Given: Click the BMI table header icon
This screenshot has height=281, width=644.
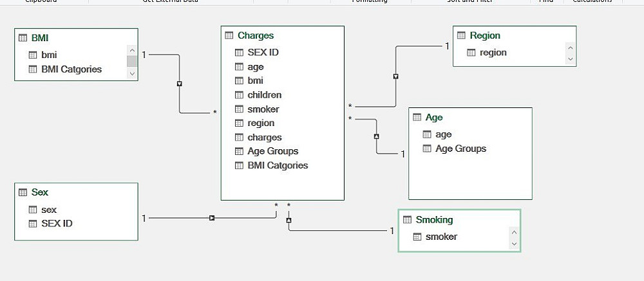Looking at the screenshot, I should [23, 38].
